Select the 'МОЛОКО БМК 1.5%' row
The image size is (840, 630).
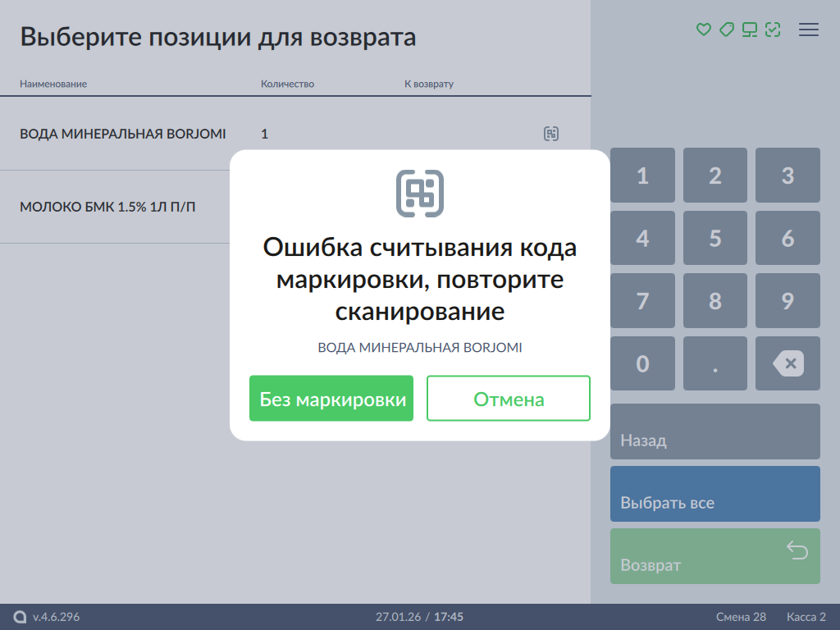(x=107, y=207)
